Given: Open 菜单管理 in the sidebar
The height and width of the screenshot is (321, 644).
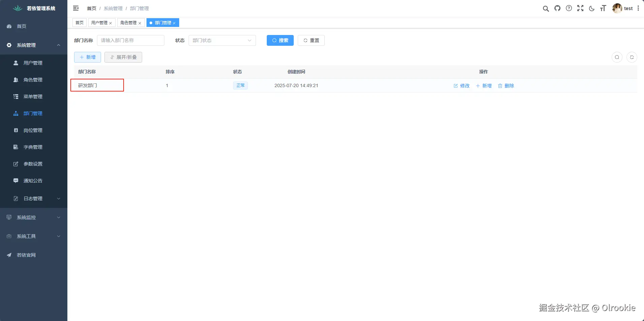Looking at the screenshot, I should click(x=34, y=97).
